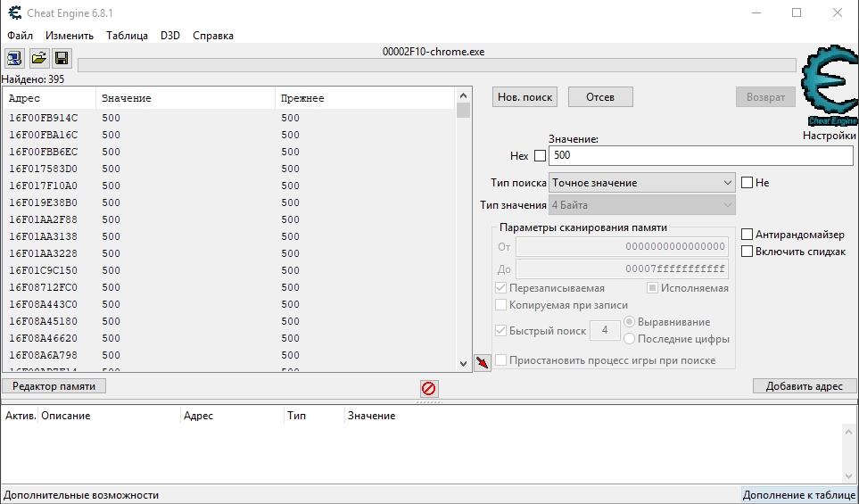Screen dimensions: 859x504
Task: Click the Прежнее column header
Action: coord(365,99)
